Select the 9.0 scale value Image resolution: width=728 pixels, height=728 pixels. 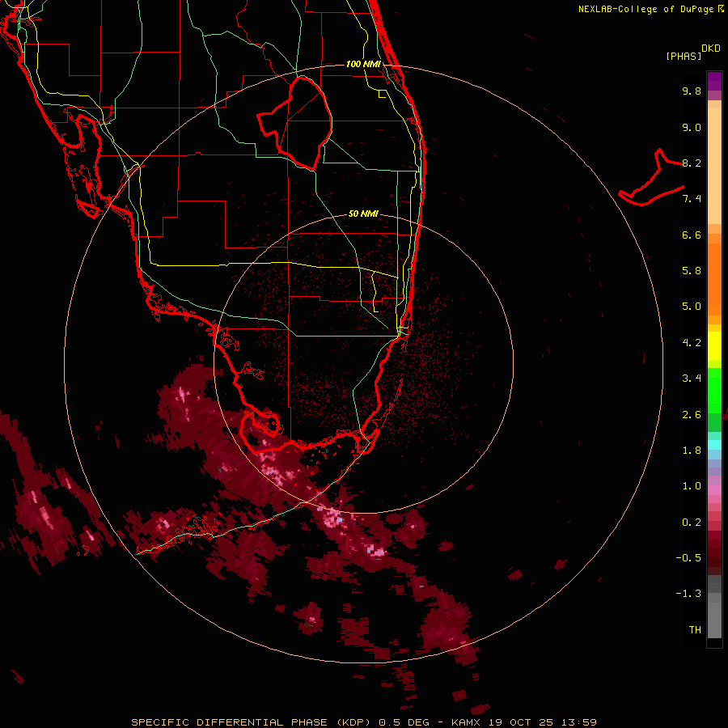click(692, 127)
